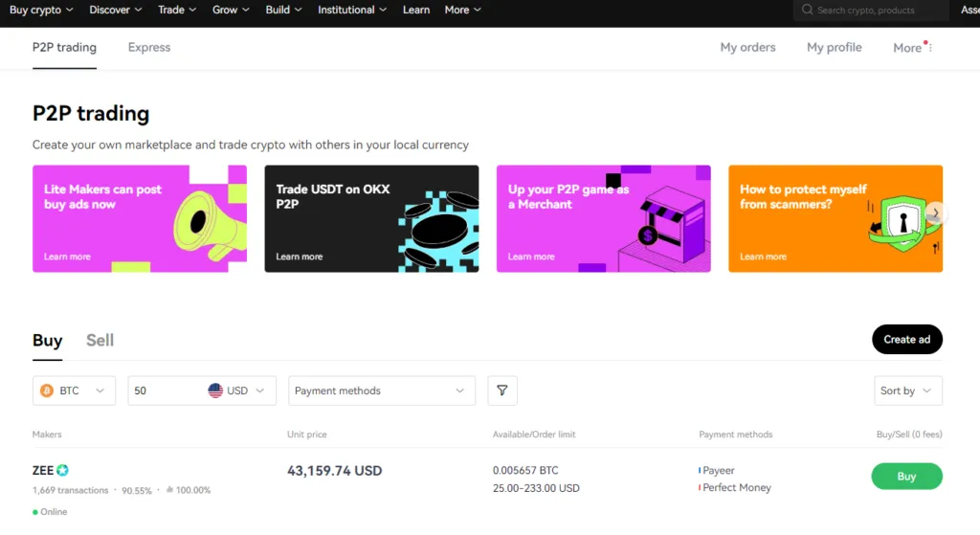Open the Lite Makers megaphone banner
Viewport: 980px width, 535px height.
coord(140,219)
